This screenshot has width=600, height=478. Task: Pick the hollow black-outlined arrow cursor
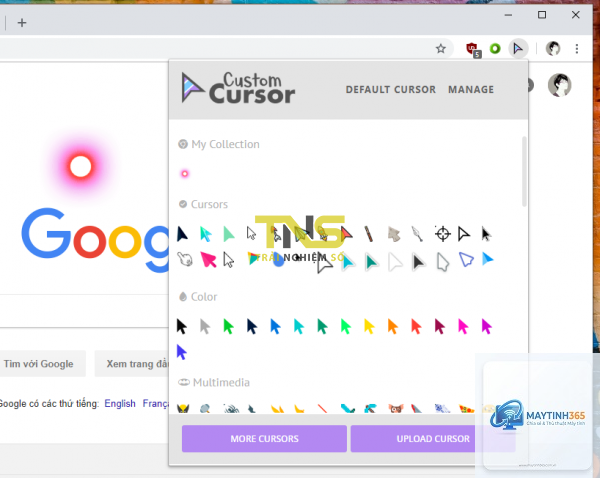tap(463, 233)
